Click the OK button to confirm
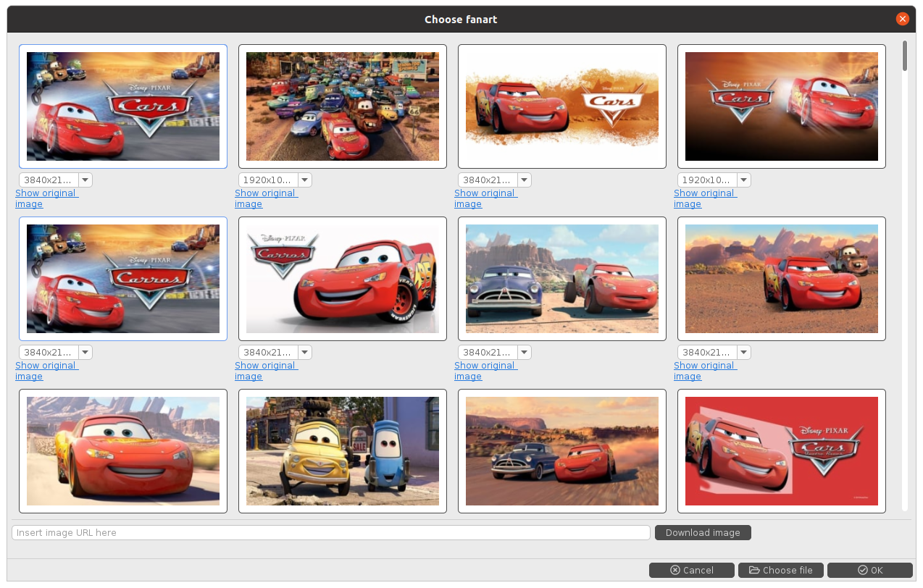Image resolution: width=923 pixels, height=588 pixels. coord(869,570)
